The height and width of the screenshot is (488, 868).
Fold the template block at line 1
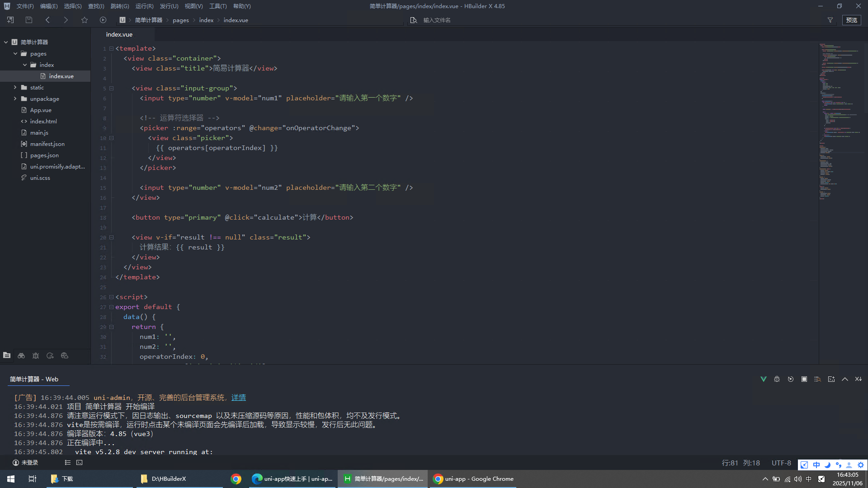111,48
